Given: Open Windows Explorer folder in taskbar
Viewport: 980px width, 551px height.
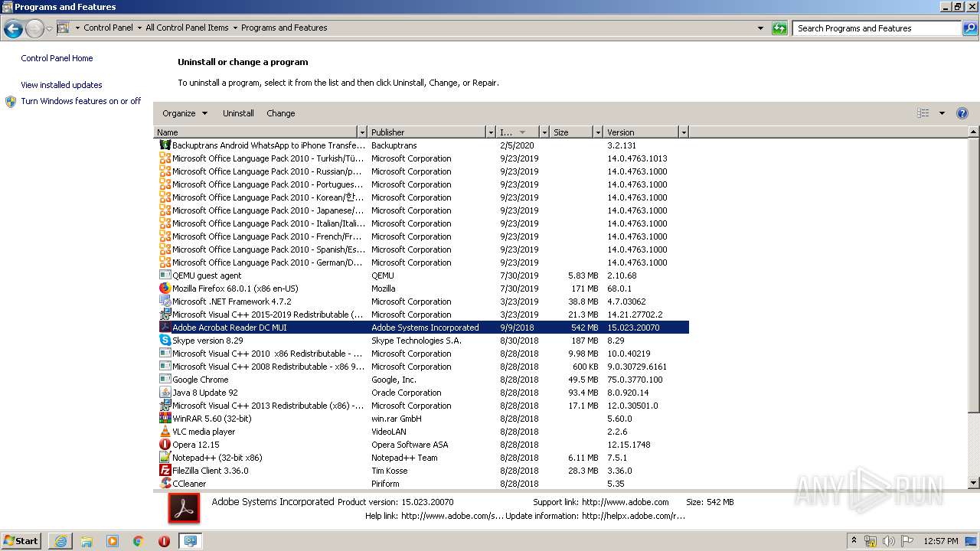Looking at the screenshot, I should [87, 541].
